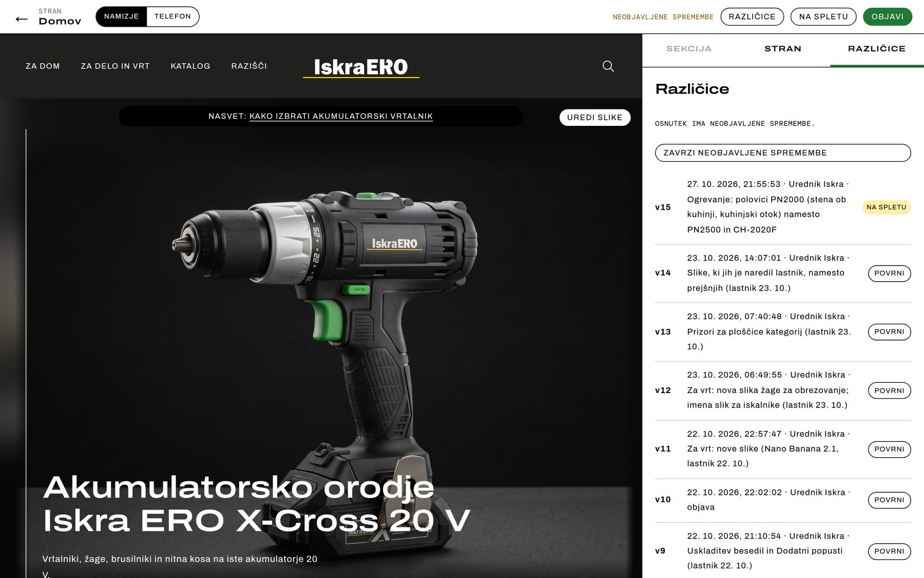Open Razišči navigation item
924x578 pixels.
tap(249, 66)
